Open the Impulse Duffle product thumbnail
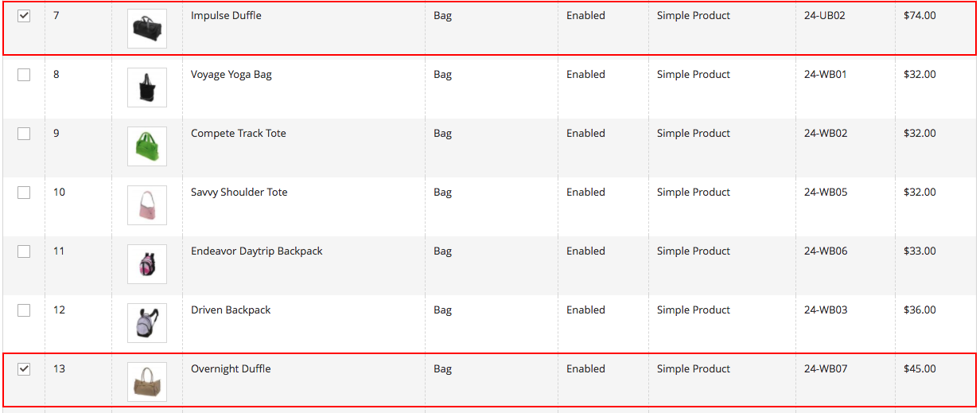Screen dimensions: 980x413 (147, 29)
